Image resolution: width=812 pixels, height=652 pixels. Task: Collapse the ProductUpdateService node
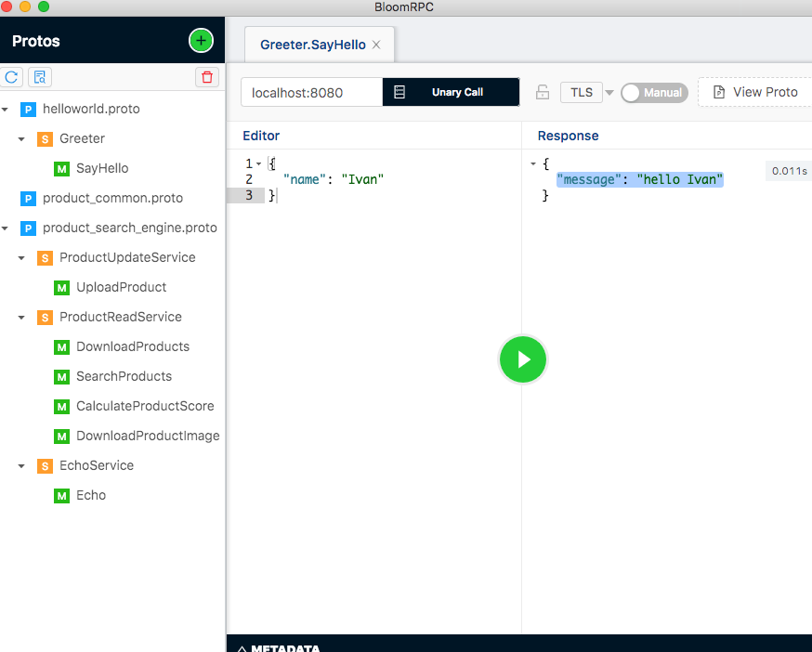(x=21, y=258)
